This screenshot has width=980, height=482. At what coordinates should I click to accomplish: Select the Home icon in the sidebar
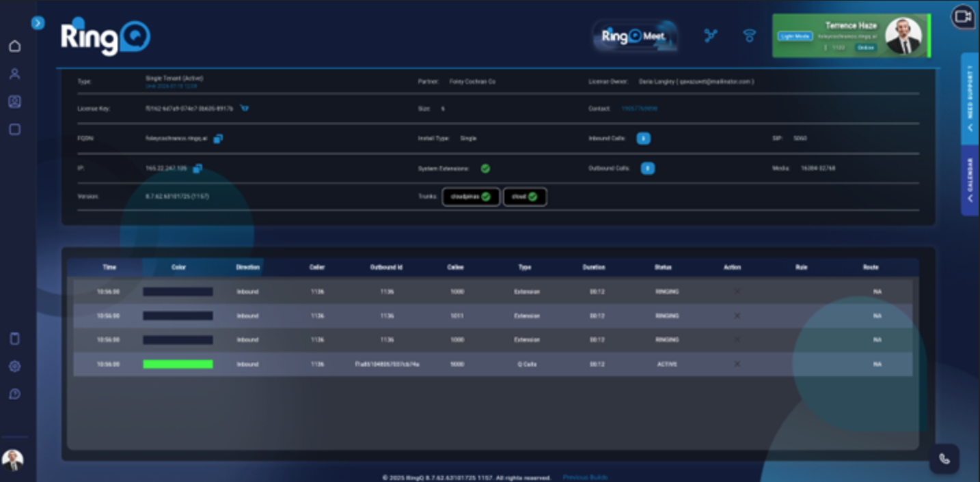coord(14,46)
